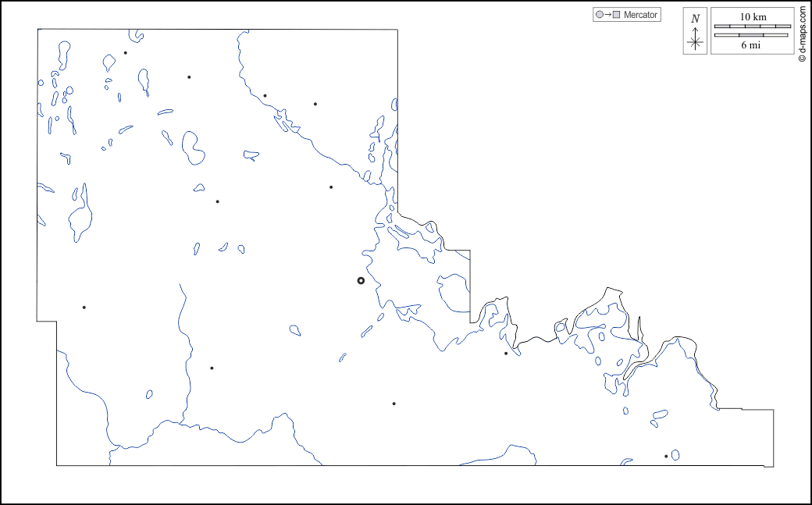Click the city dot just east of the winding river loops
The height and width of the screenshot is (505, 812).
point(505,354)
